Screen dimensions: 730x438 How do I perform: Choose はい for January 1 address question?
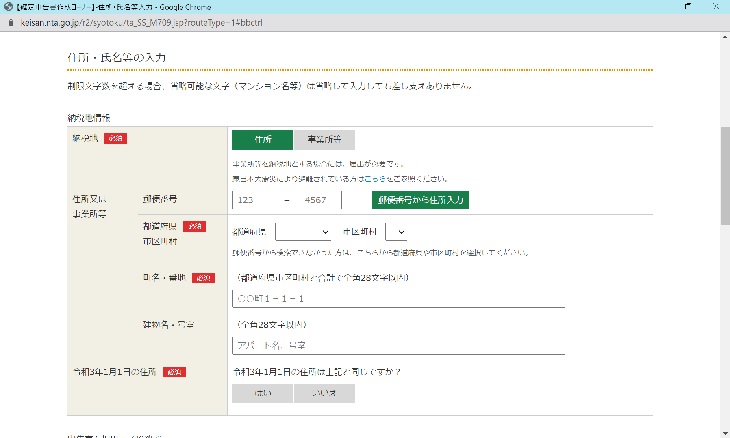(x=263, y=393)
